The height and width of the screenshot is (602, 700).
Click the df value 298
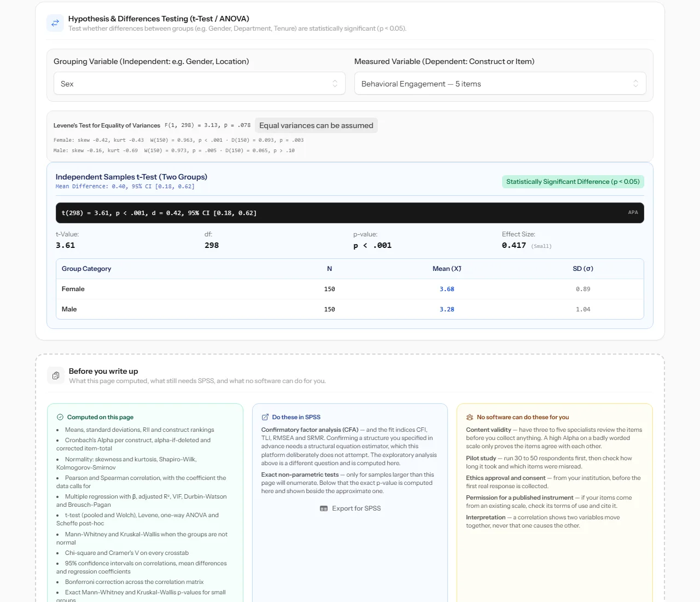(212, 245)
